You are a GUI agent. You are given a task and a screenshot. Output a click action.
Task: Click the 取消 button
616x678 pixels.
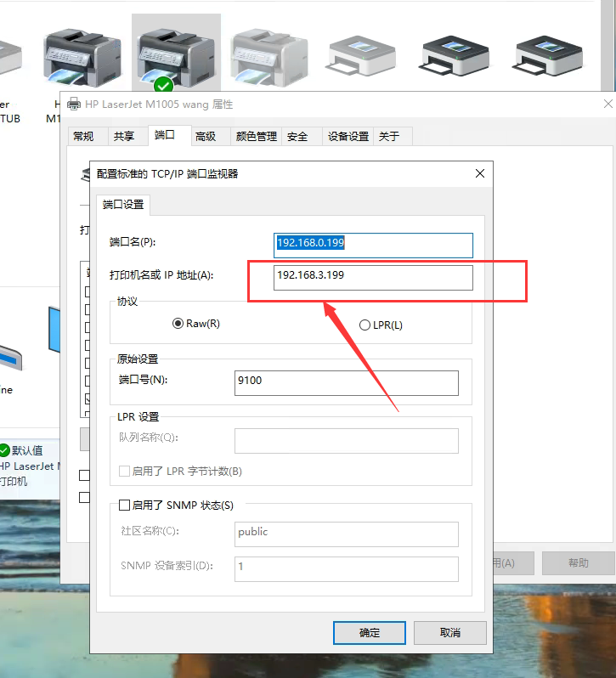click(450, 633)
